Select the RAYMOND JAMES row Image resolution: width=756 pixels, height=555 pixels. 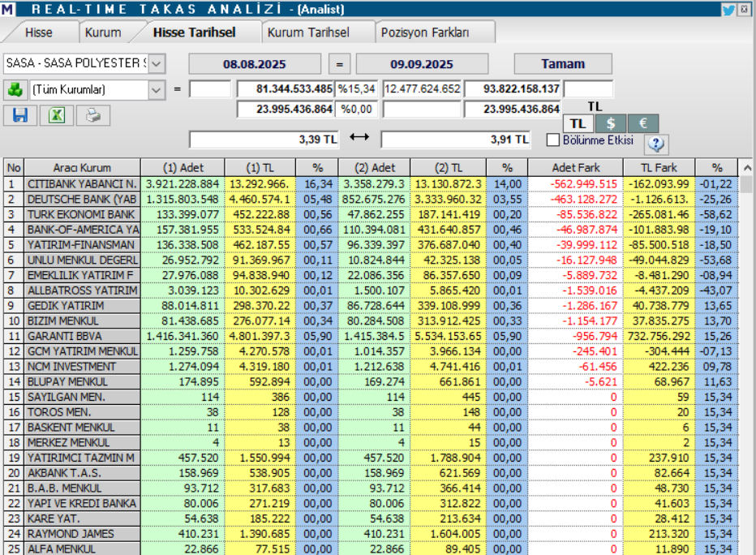click(x=372, y=533)
